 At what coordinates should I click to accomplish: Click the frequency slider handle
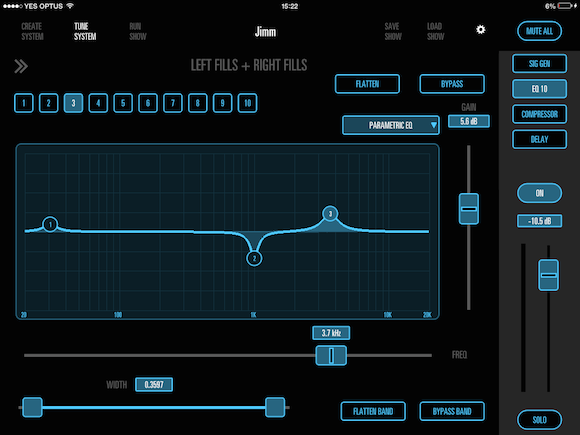pos(331,355)
